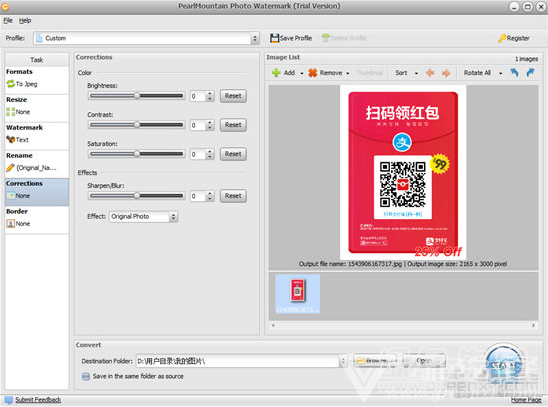Viewport: 548px width, 407px height.
Task: Toggle Save in the same folder as source
Action: point(86,376)
